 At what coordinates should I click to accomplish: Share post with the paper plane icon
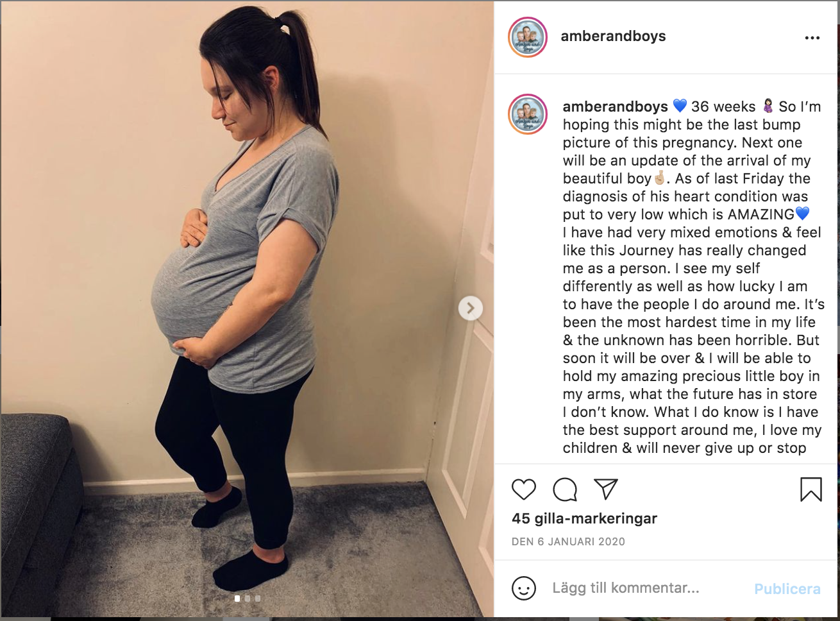pos(605,489)
